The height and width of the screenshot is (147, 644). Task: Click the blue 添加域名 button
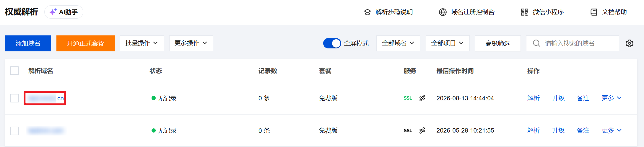[28, 43]
